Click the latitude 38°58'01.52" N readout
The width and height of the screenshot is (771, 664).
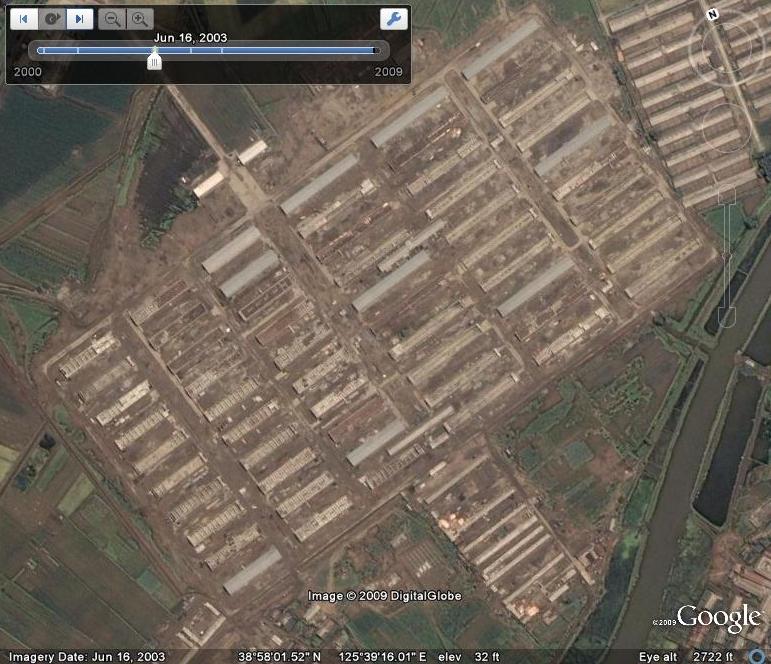[279, 657]
